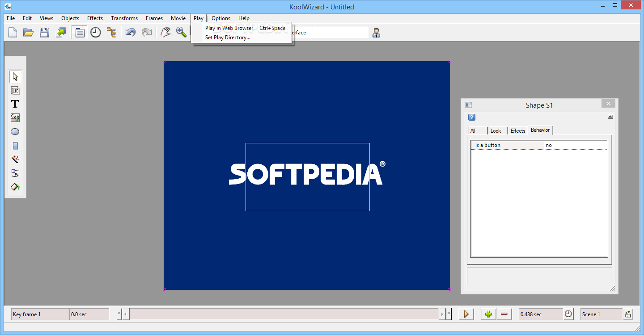Viewport: 644px width, 335px height.
Task: Click the 0.438 sec duration field
Action: (541, 314)
